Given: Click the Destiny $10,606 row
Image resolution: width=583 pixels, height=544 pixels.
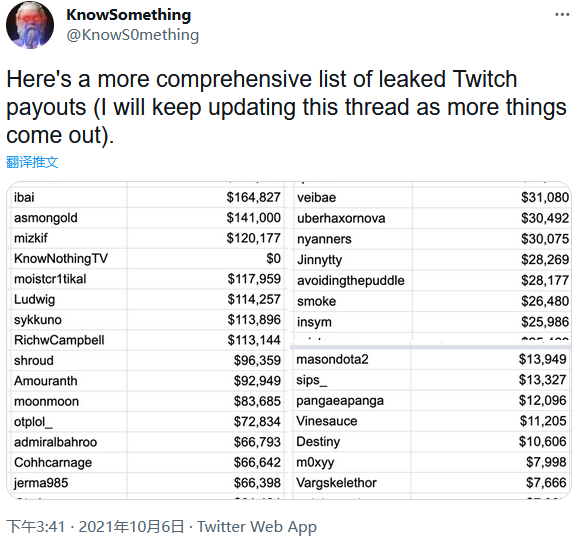Looking at the screenshot, I should point(431,442).
